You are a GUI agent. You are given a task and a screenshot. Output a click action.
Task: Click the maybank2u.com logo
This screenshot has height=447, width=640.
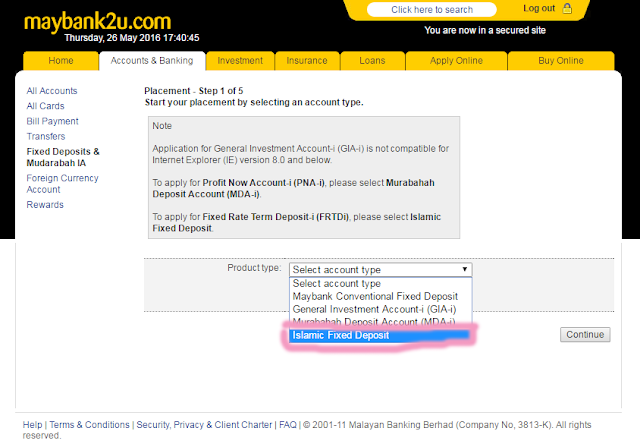[97, 22]
